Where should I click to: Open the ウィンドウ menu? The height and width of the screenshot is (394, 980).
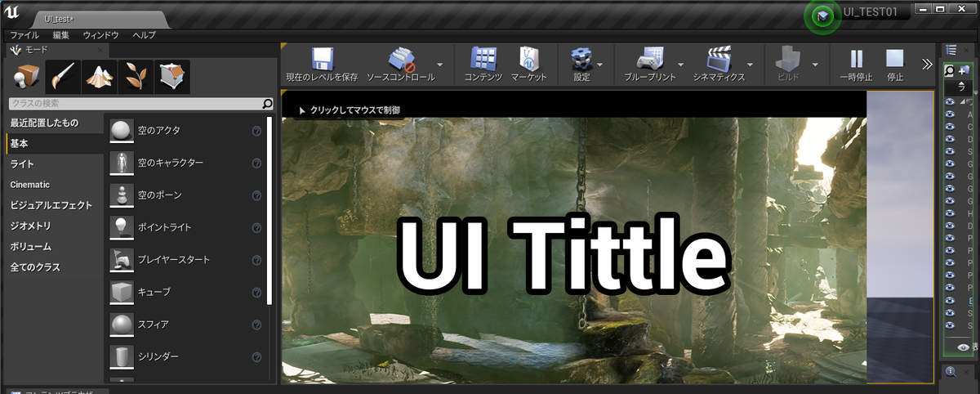tap(100, 35)
